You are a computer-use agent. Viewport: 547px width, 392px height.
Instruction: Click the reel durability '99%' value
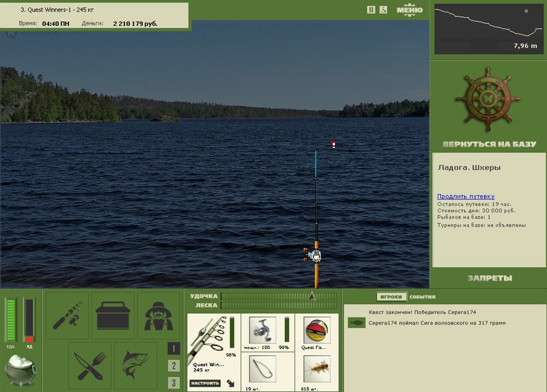tap(284, 348)
